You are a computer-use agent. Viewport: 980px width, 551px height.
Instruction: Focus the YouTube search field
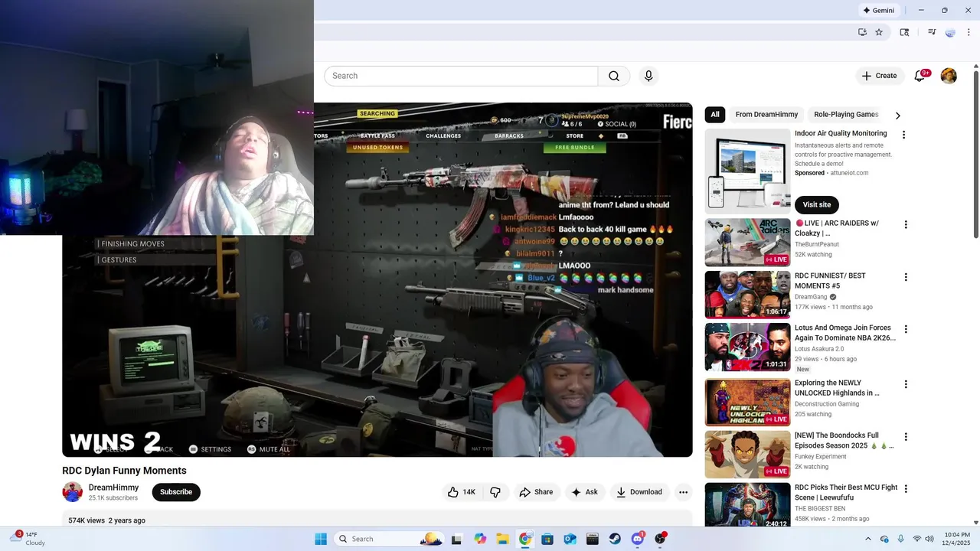click(461, 76)
